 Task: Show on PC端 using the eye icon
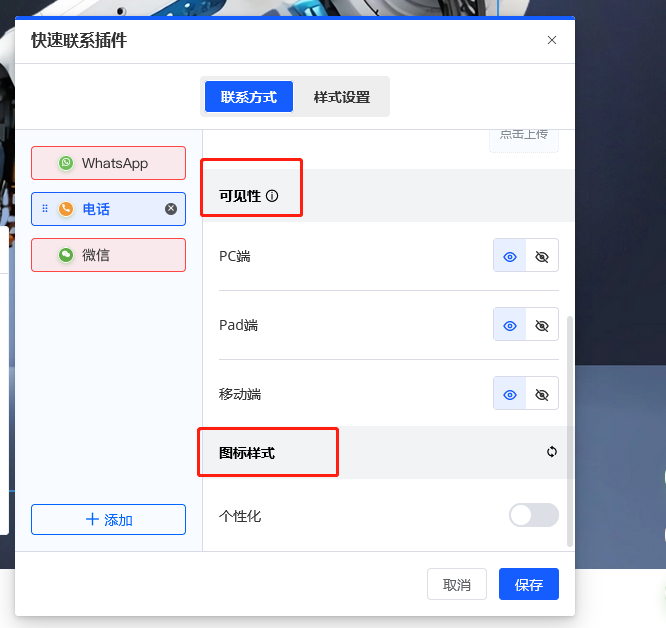pyautogui.click(x=510, y=255)
